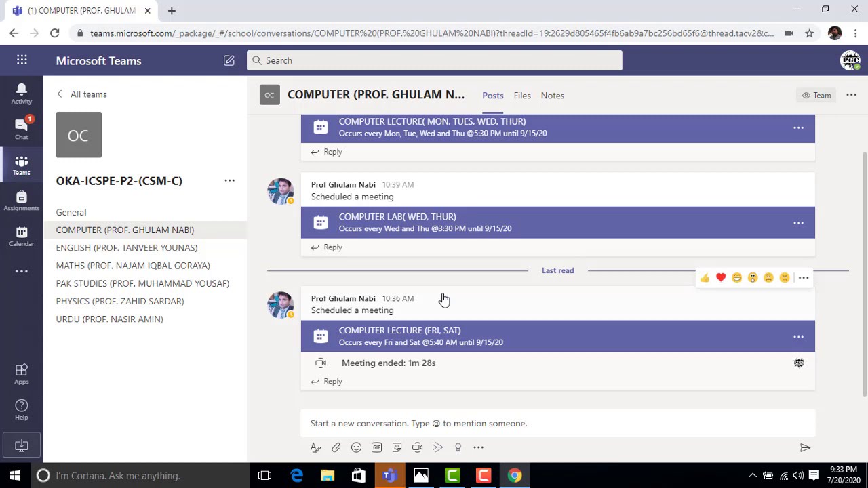The height and width of the screenshot is (488, 868).
Task: Open Assignments from left rail
Action: pos(22,201)
